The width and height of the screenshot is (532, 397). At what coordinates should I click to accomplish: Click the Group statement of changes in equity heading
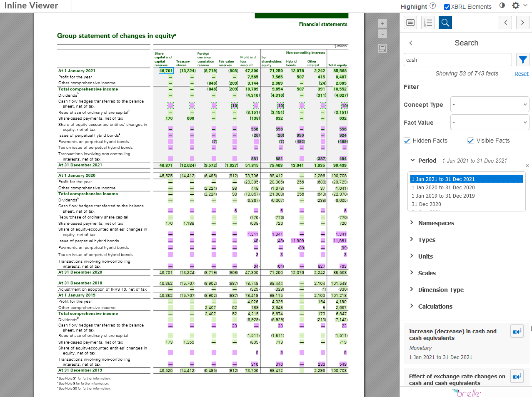coord(116,36)
